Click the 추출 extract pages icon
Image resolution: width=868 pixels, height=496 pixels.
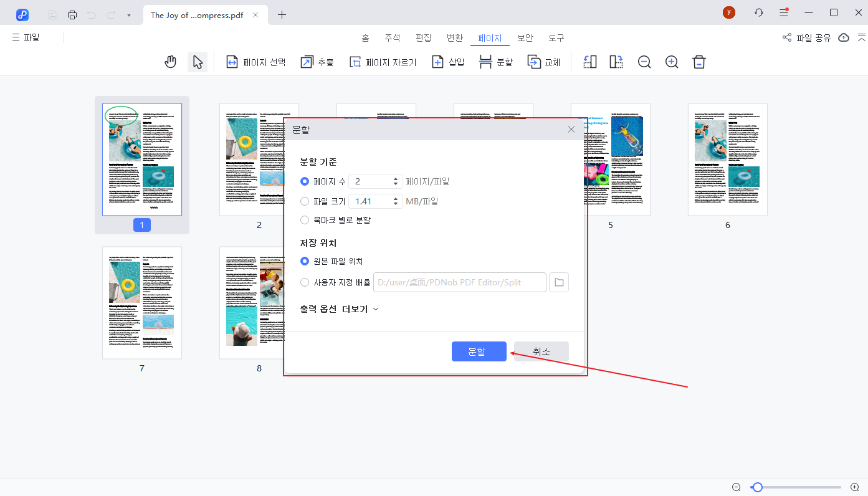[x=317, y=62]
